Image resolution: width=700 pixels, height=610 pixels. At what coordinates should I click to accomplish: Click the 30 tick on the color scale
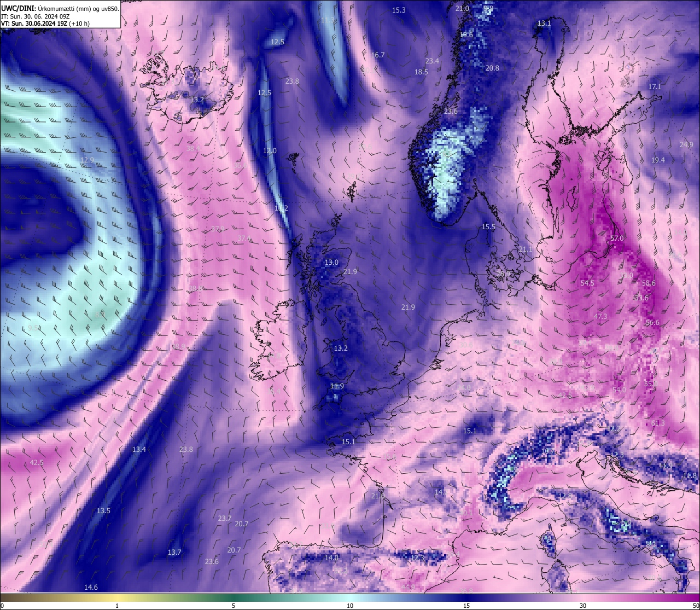[x=583, y=606]
